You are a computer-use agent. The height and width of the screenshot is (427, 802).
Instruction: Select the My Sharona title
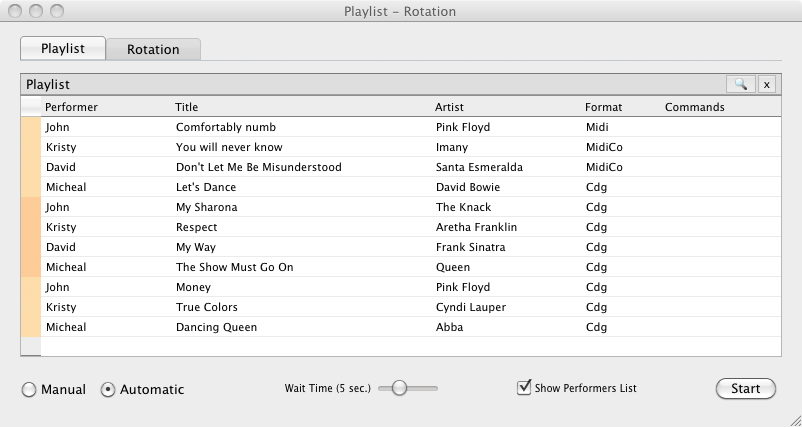(x=207, y=207)
